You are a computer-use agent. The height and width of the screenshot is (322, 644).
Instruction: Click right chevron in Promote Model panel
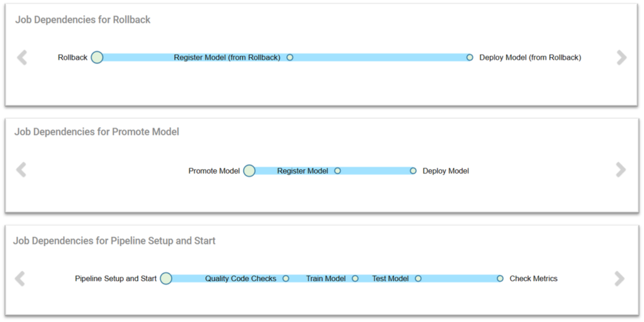pyautogui.click(x=621, y=170)
